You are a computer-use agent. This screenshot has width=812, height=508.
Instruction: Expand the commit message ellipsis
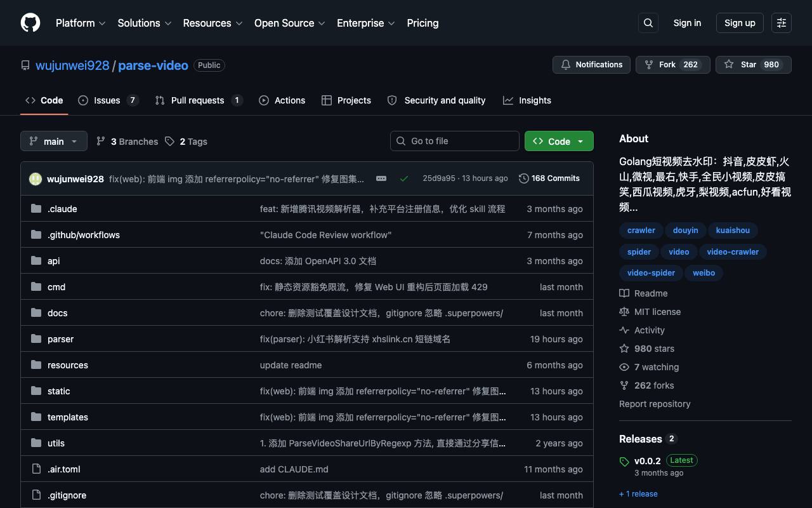pos(381,178)
